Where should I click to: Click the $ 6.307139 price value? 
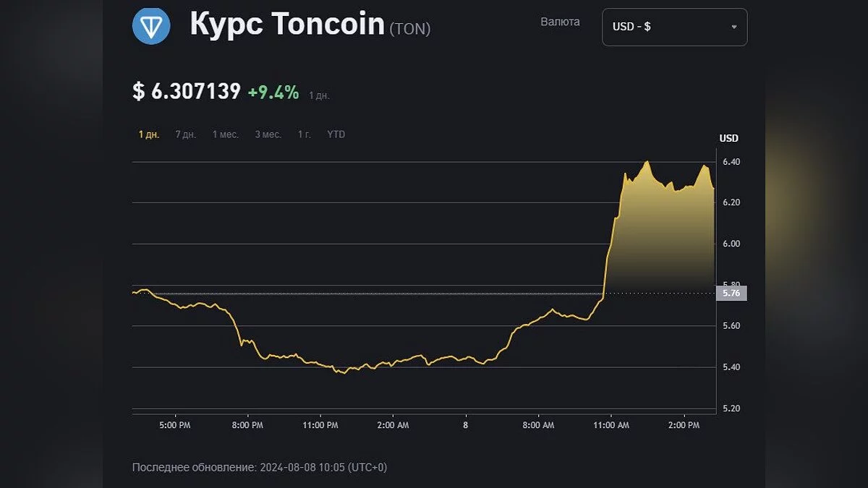coord(187,92)
